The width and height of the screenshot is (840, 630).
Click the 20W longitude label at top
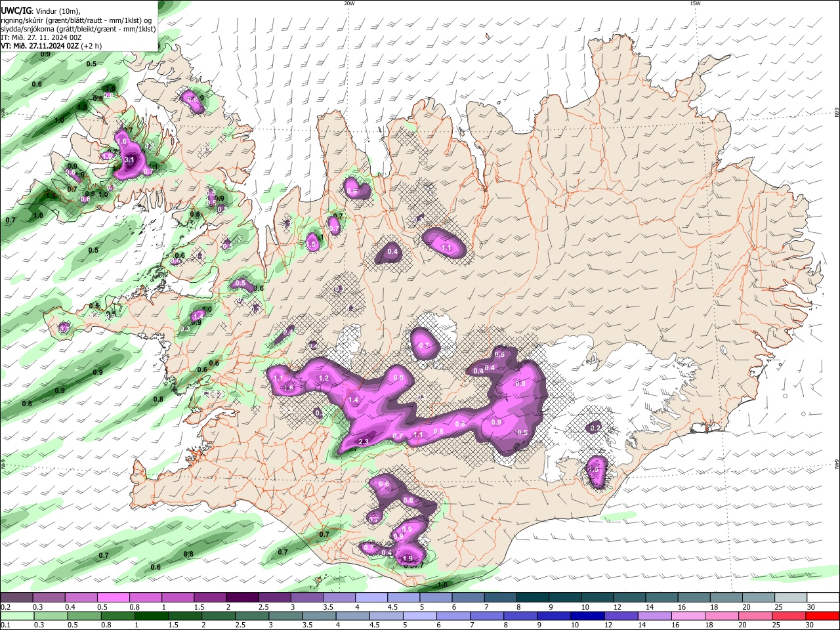tap(349, 3)
